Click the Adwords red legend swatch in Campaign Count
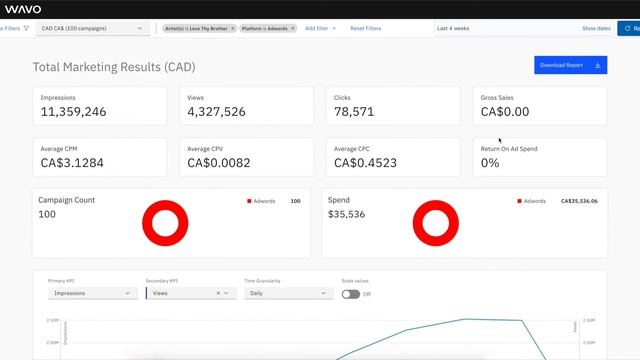The image size is (640, 360). [249, 201]
